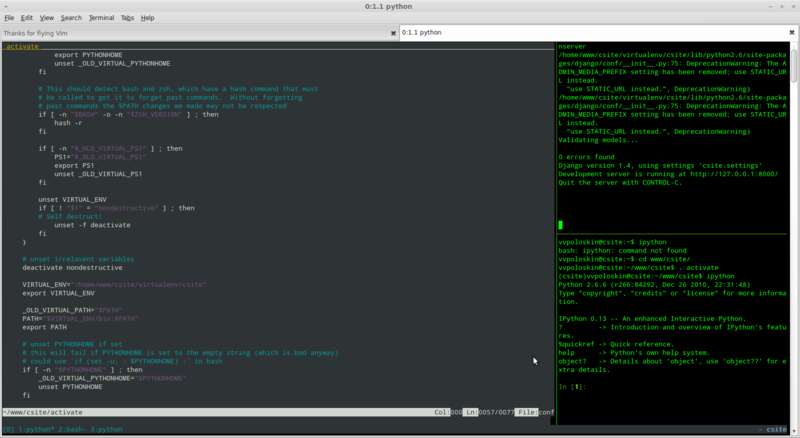Click 'Django version 1.4' output line
The image size is (800, 438).
(x=660, y=165)
